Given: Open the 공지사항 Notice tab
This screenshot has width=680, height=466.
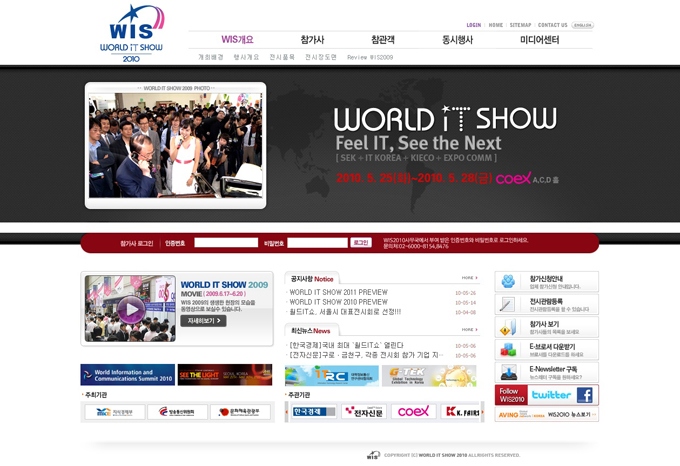Looking at the screenshot, I should pyautogui.click(x=312, y=279).
